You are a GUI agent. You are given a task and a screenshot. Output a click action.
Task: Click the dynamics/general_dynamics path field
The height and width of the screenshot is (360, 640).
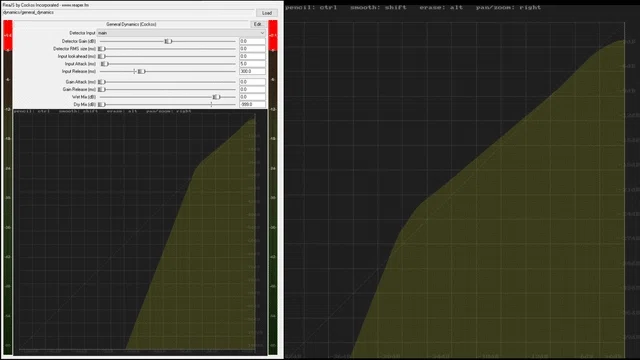pyautogui.click(x=128, y=13)
